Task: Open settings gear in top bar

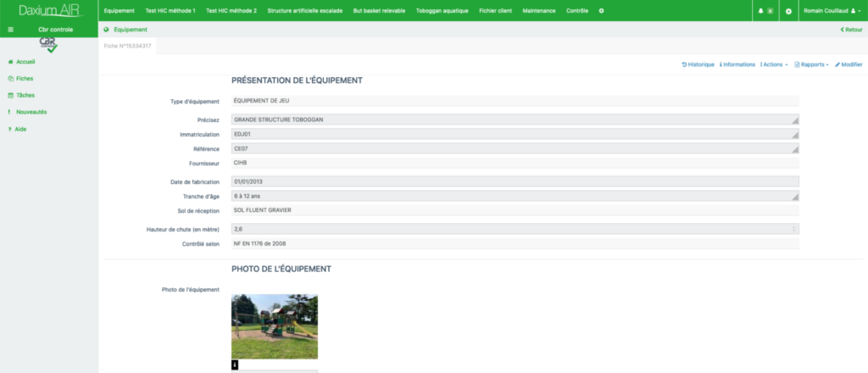Action: [x=789, y=11]
